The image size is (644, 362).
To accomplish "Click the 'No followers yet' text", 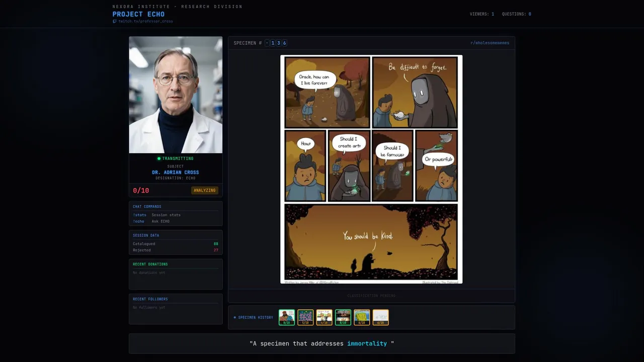I will click(149, 307).
